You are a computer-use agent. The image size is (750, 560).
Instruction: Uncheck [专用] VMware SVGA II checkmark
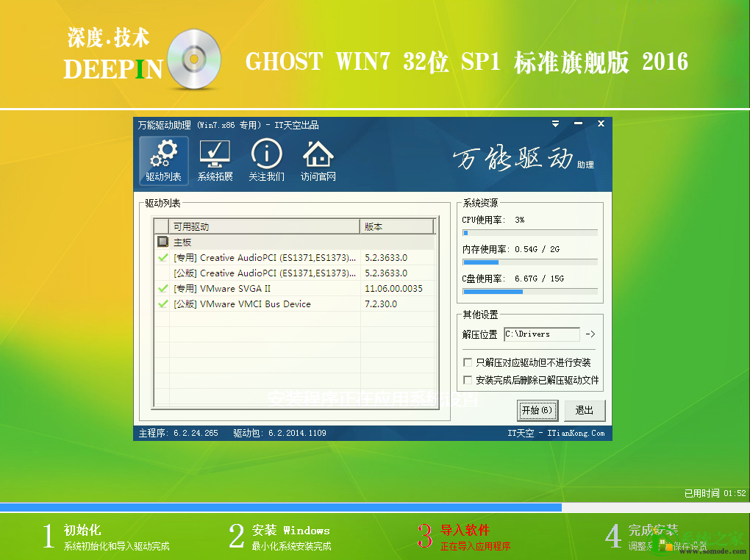[162, 288]
